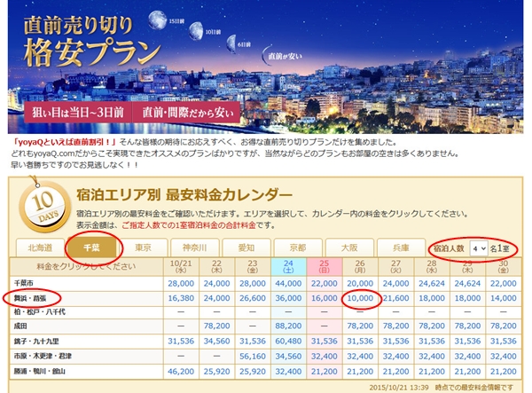Open the 宿泊人数 guest count dropdown

479,249
